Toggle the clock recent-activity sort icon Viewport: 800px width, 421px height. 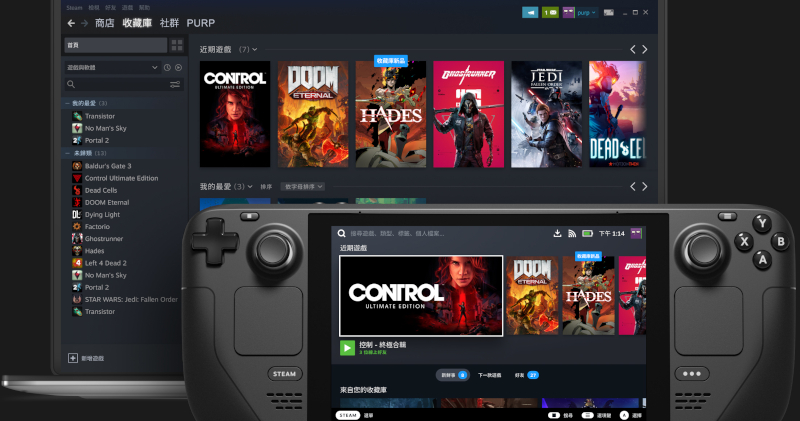pos(167,67)
